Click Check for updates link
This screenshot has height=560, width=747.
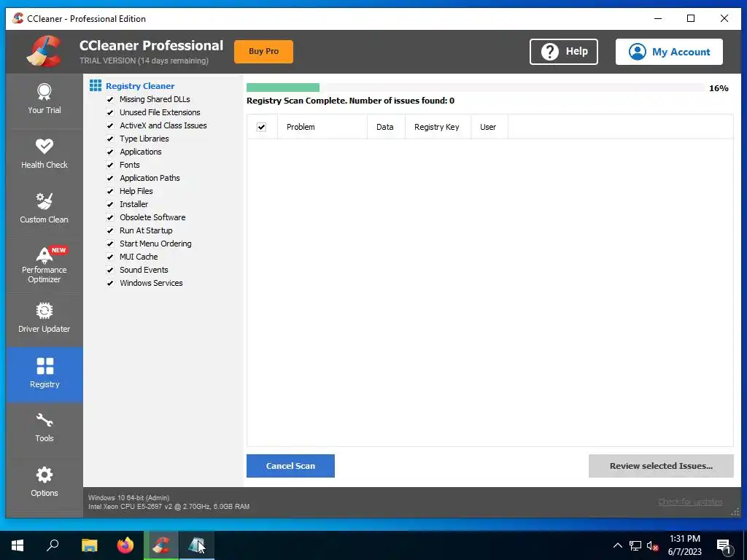(x=690, y=502)
